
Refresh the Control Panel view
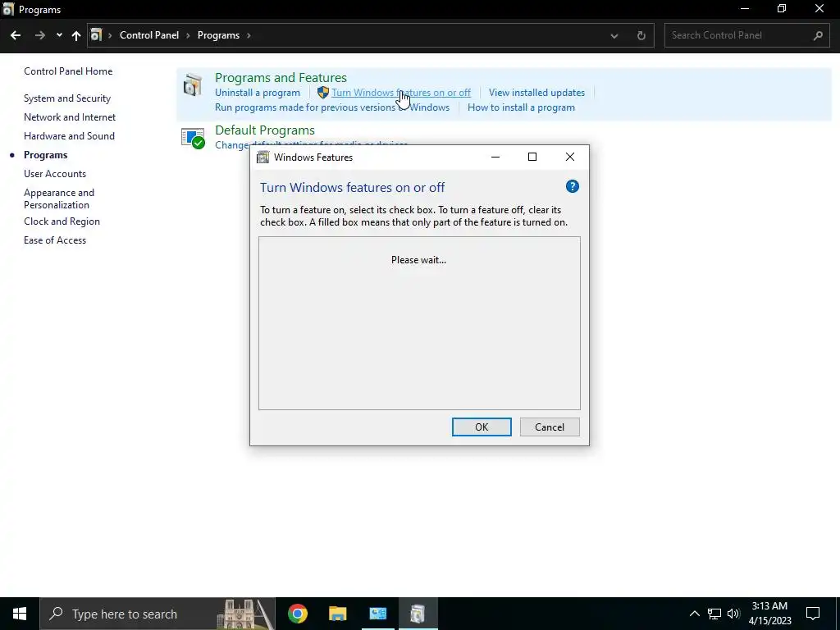coord(641,36)
